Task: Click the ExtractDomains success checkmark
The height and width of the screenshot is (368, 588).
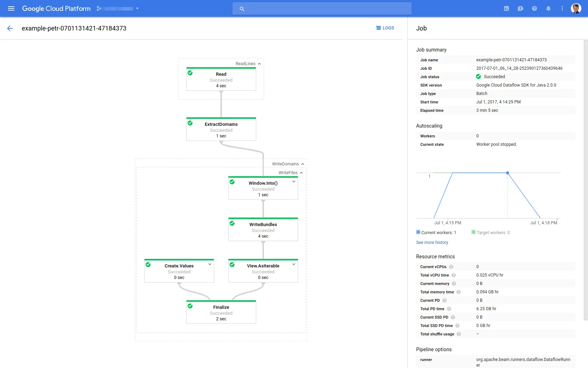Action: 190,123
